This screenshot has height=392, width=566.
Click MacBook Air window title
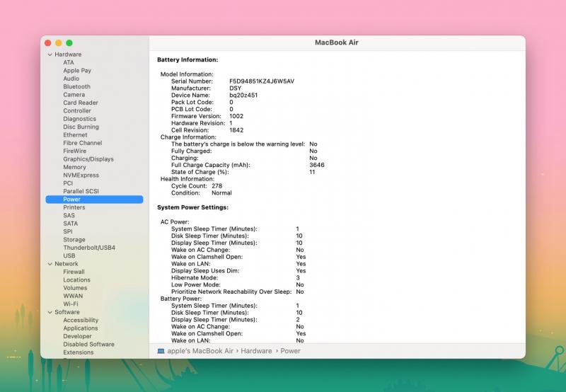click(337, 42)
